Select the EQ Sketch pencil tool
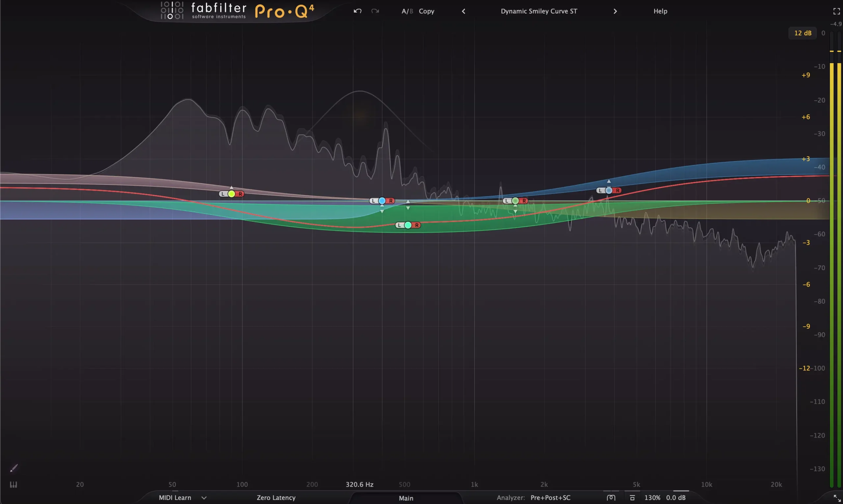 [14, 468]
